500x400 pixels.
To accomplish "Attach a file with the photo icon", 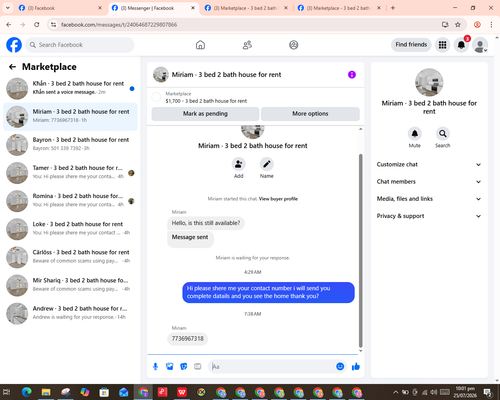I will coord(170,367).
